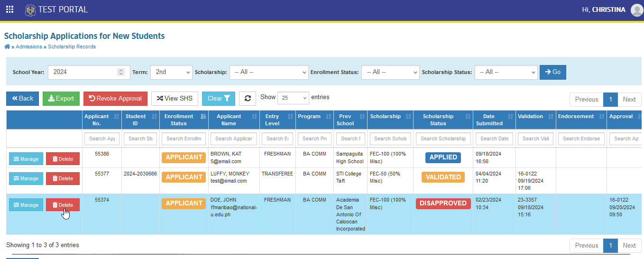Expand the Scholarship filter dropdown
This screenshot has width=644, height=259.
[269, 72]
